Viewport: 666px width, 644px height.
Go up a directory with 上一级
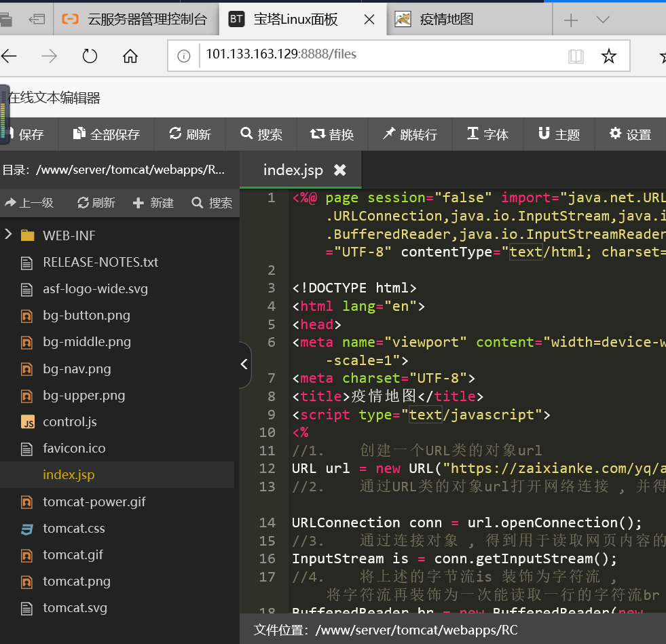click(x=29, y=203)
